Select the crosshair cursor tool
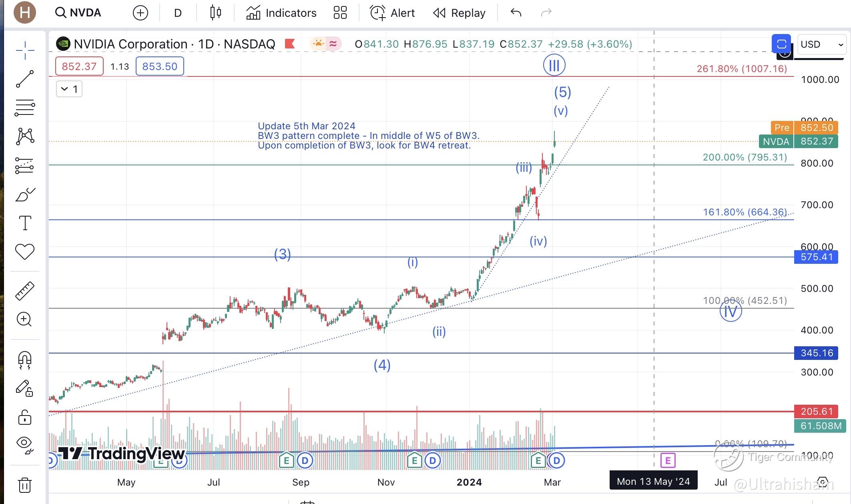 [25, 50]
